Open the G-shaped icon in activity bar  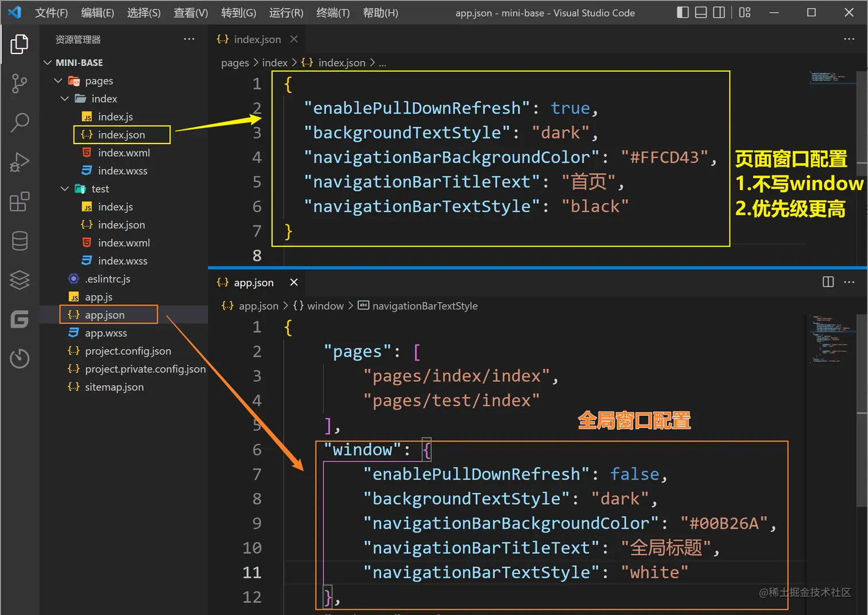[20, 319]
